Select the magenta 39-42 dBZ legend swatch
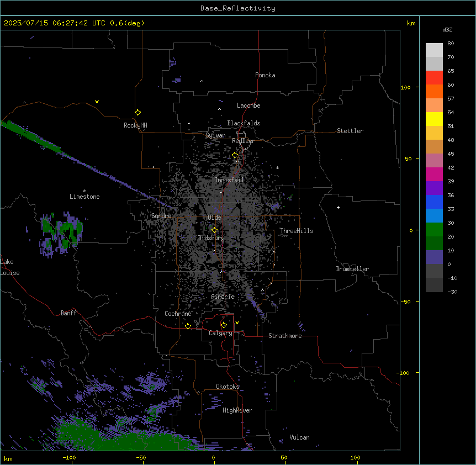 click(x=434, y=174)
